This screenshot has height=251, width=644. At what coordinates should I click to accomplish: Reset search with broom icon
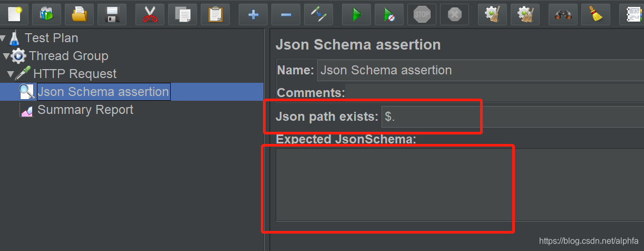point(596,14)
